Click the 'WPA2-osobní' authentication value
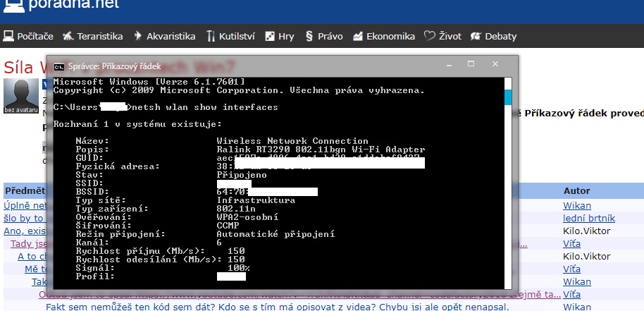Viewport: 644px width, 311px height. [x=247, y=217]
